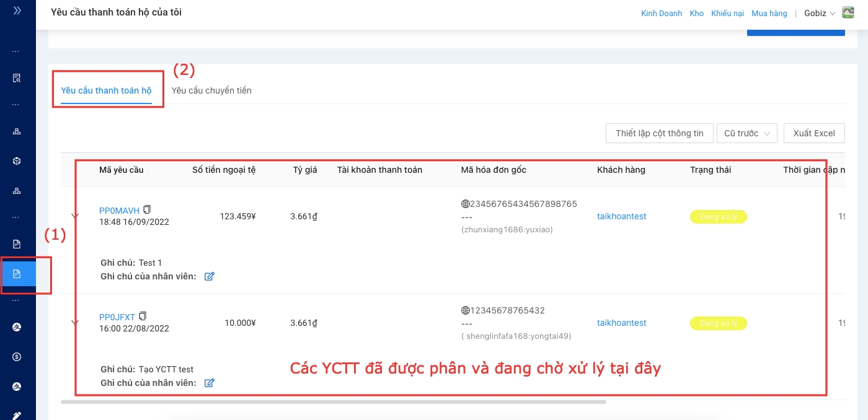
Task: Open the Cũ trước sort dropdown
Action: click(746, 133)
